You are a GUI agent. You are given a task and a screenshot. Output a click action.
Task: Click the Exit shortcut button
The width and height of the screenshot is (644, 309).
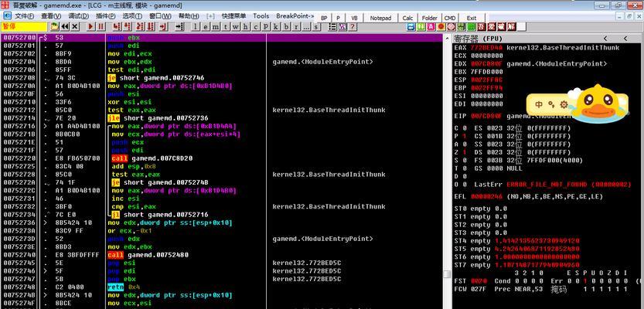click(472, 18)
